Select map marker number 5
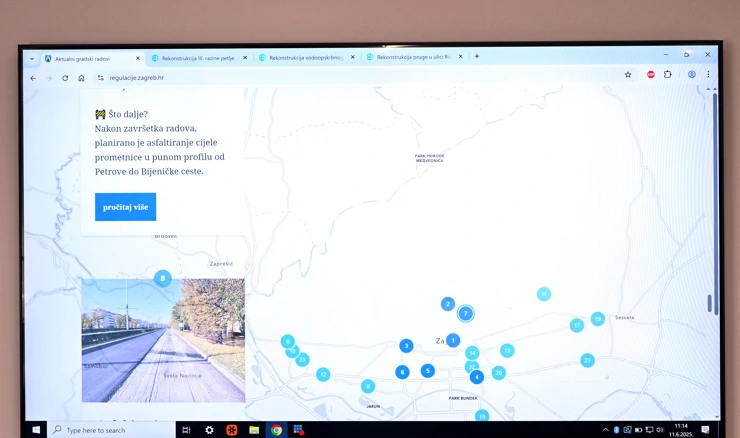The image size is (740, 438). point(428,371)
